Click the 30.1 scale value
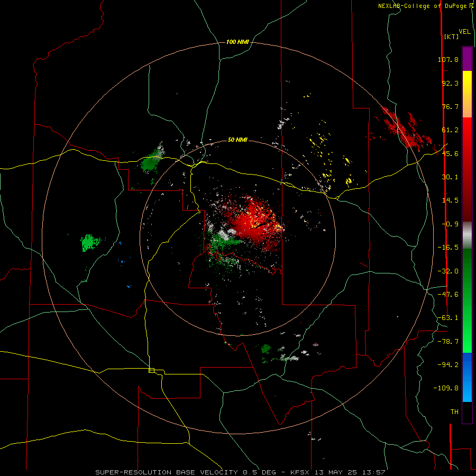Image resolution: width=476 pixels, height=476 pixels. pyautogui.click(x=450, y=177)
